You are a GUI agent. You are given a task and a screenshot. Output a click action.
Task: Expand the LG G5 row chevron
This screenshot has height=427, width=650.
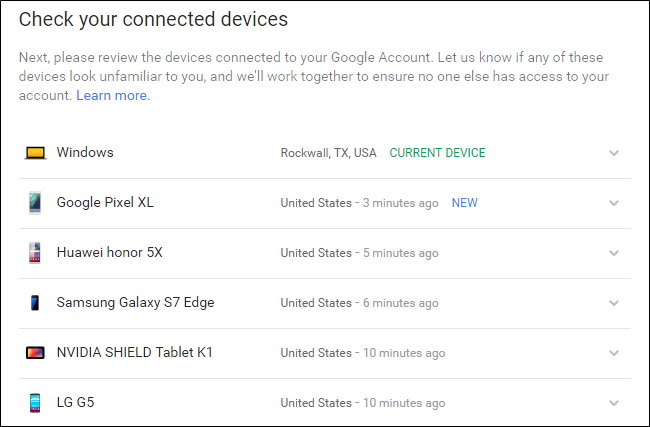pos(614,403)
